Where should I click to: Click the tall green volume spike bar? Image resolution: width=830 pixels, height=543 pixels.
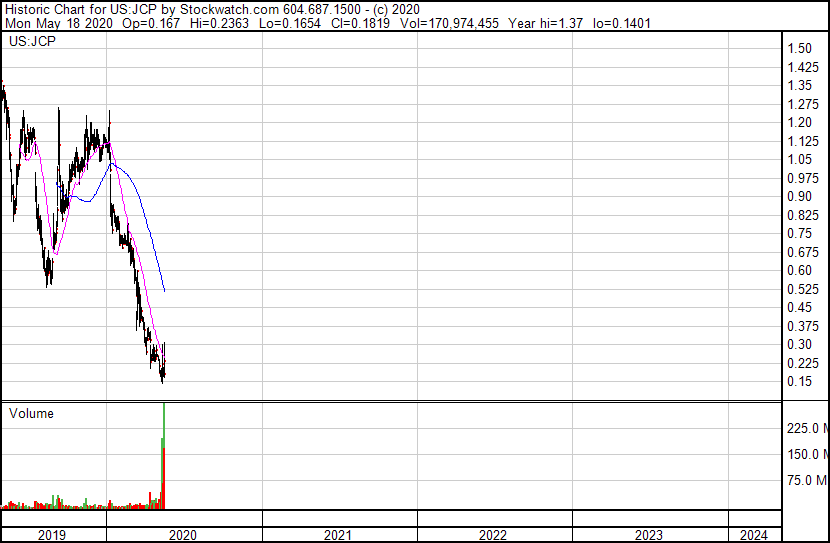coord(164,425)
